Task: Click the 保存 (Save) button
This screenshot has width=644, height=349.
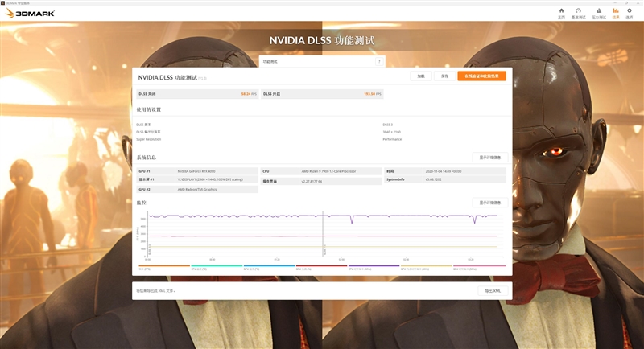Action: point(444,76)
